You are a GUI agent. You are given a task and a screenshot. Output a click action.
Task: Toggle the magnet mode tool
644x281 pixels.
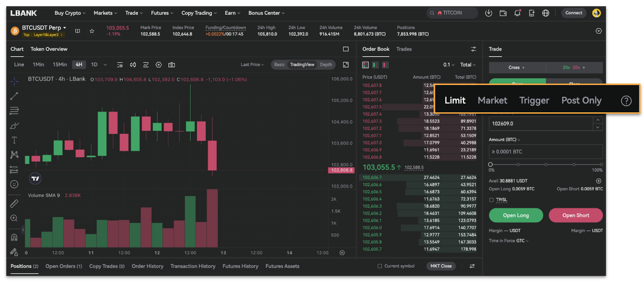(x=14, y=238)
